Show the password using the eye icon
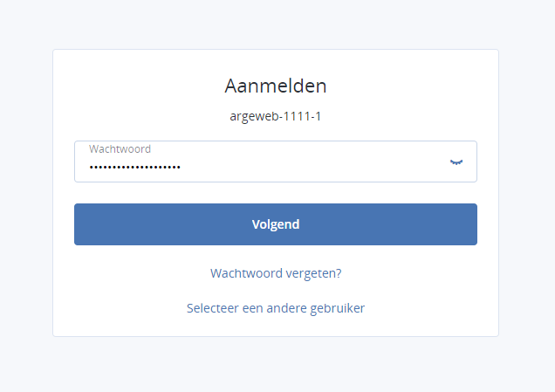The width and height of the screenshot is (555, 392). (456, 162)
